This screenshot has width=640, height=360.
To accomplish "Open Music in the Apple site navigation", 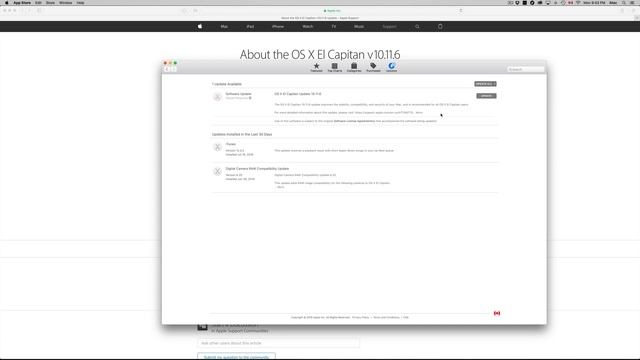I will (359, 27).
